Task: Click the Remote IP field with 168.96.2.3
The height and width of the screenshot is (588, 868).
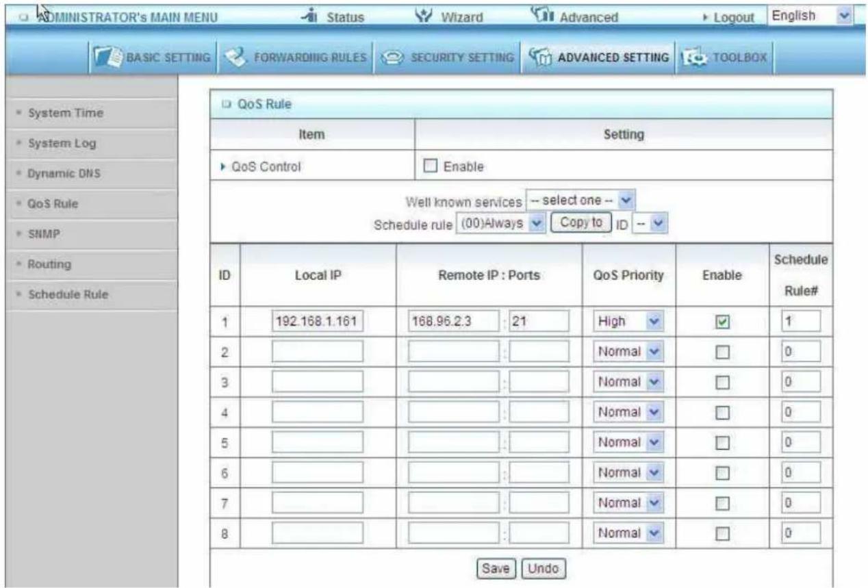Action: [454, 321]
